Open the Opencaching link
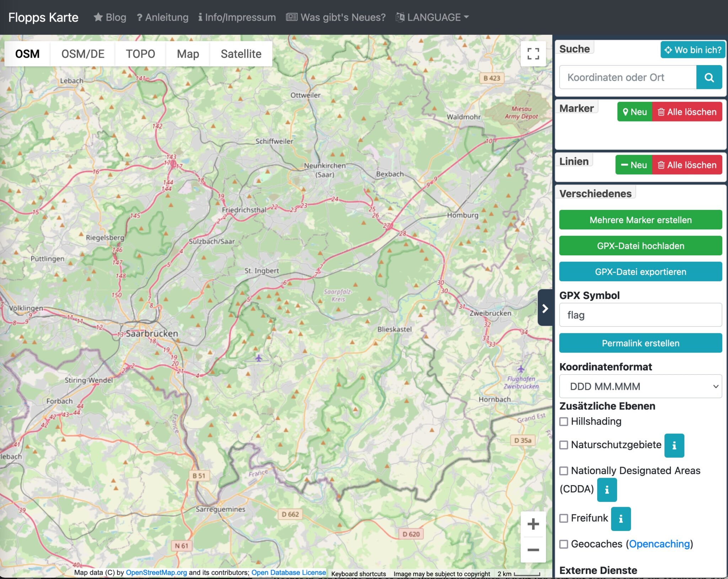 coord(659,544)
